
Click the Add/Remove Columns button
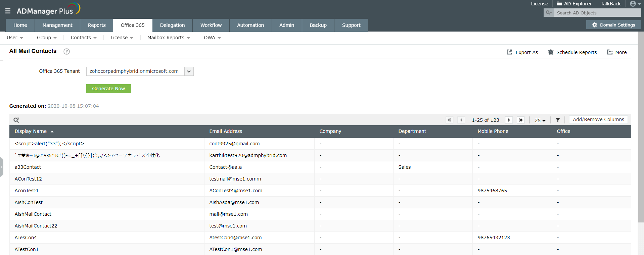coord(598,120)
